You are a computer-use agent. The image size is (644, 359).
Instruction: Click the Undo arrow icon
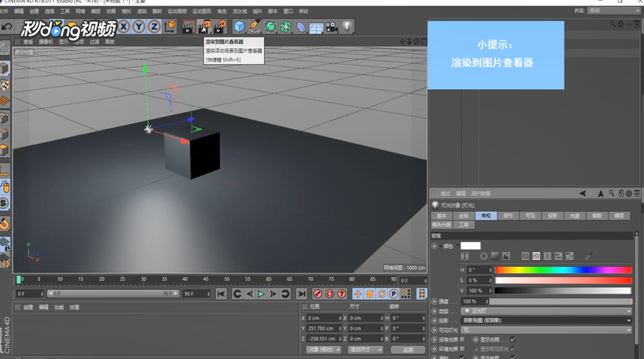[6, 27]
